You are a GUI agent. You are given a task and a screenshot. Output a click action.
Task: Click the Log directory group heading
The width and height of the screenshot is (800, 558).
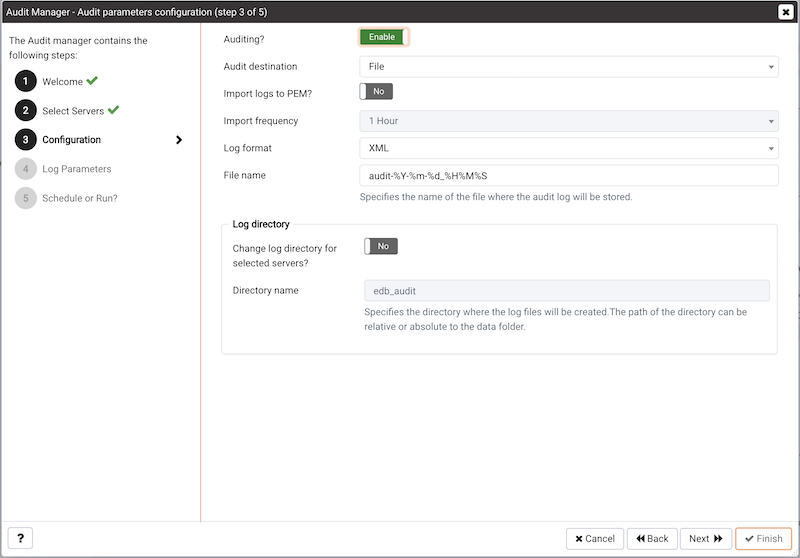pyautogui.click(x=261, y=224)
